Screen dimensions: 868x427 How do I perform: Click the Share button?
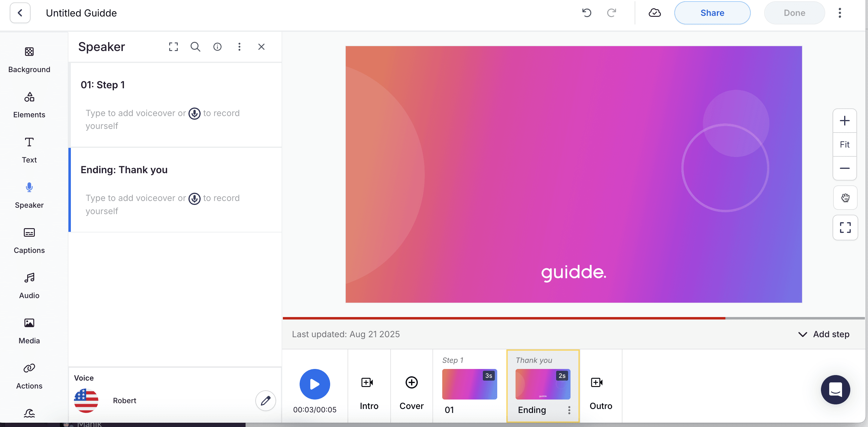[x=712, y=13]
